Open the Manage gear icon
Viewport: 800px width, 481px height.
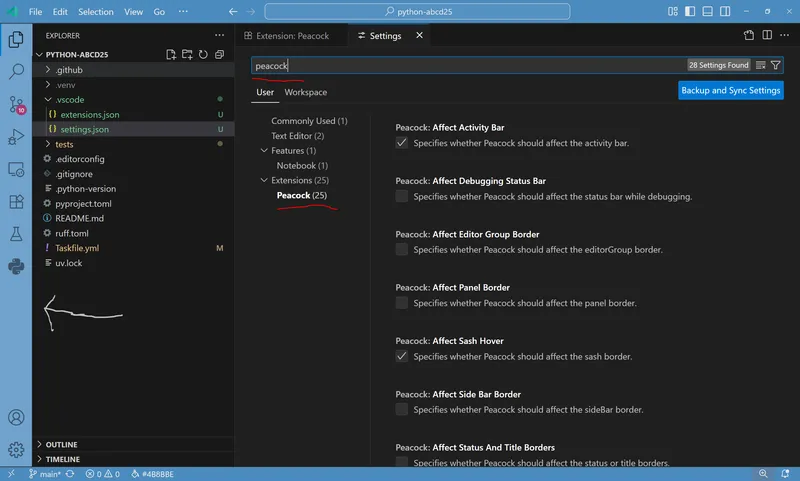[16, 449]
